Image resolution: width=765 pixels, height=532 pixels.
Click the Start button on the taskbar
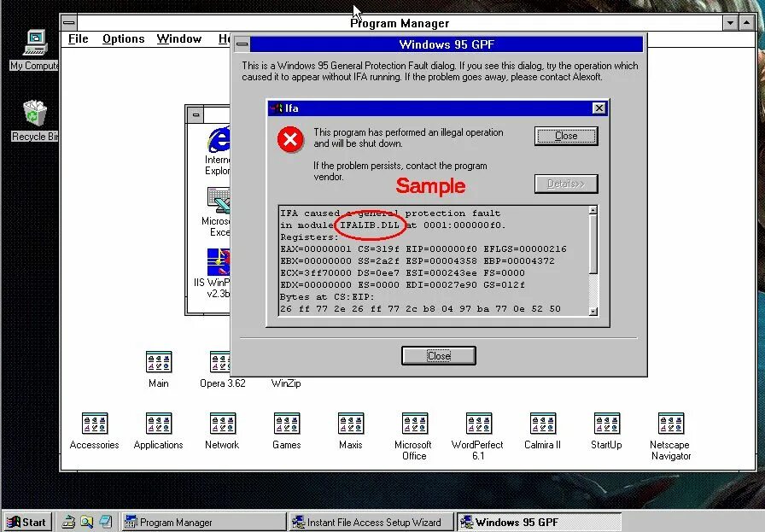27,522
